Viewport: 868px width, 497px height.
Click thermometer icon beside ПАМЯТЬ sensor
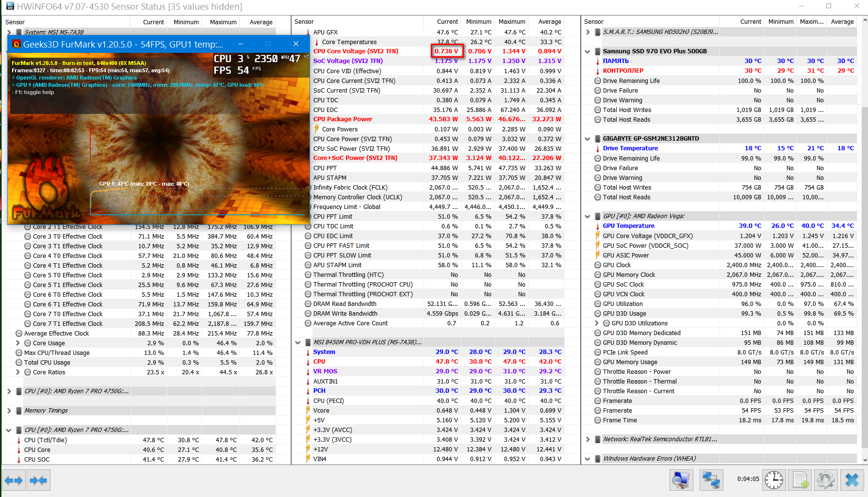pos(598,61)
